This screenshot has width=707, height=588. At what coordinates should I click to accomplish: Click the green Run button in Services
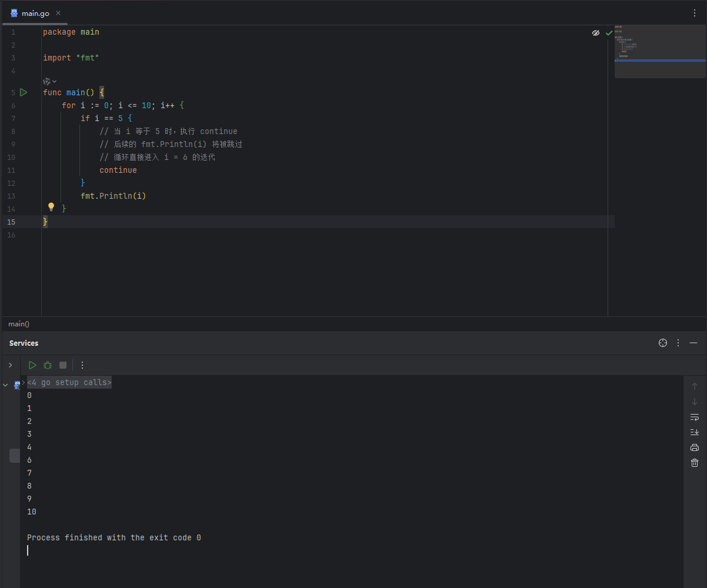[x=32, y=365]
